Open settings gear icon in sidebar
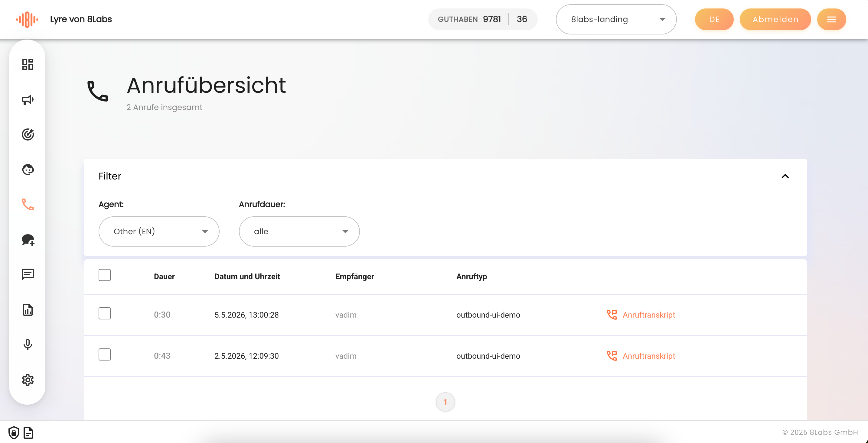This screenshot has width=868, height=443. pos(28,380)
